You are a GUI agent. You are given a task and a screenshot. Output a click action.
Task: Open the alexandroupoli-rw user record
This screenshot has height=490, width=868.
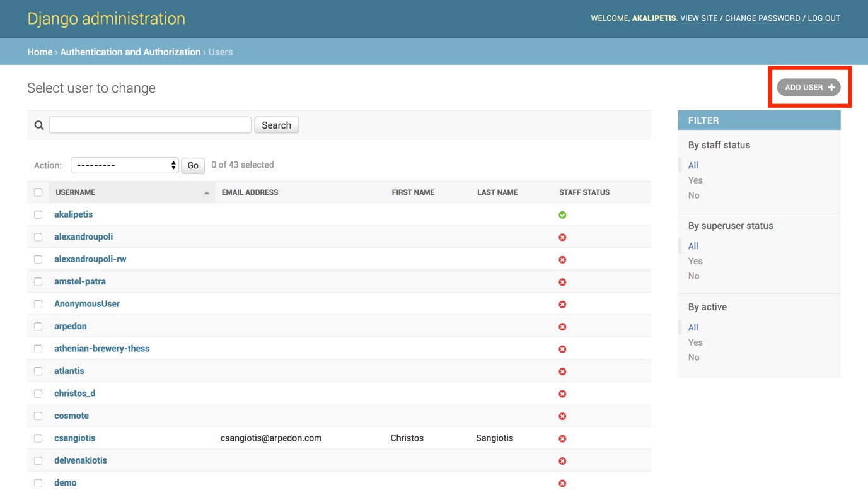90,259
